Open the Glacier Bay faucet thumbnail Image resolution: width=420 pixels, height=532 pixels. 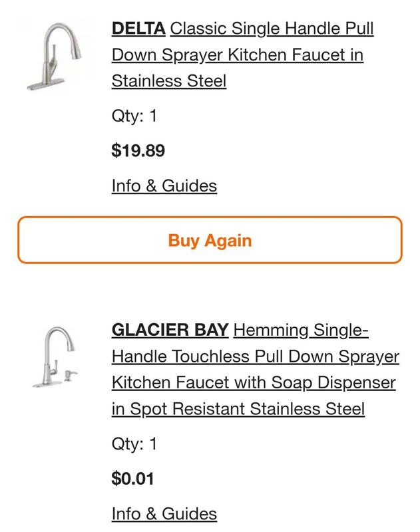pos(55,357)
